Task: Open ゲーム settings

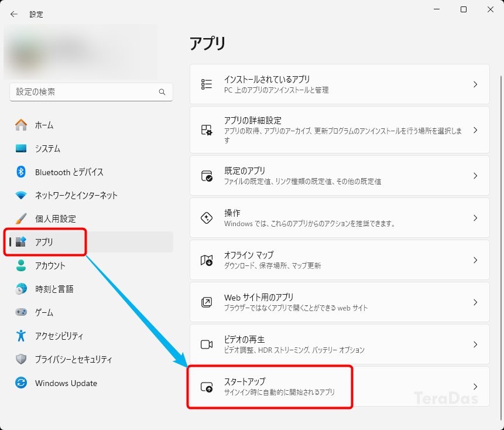Action: coord(91,312)
